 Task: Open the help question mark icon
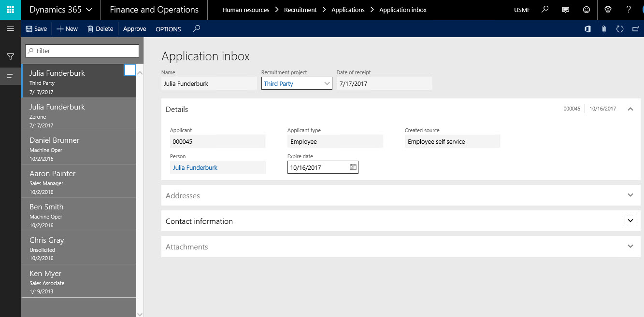(629, 10)
